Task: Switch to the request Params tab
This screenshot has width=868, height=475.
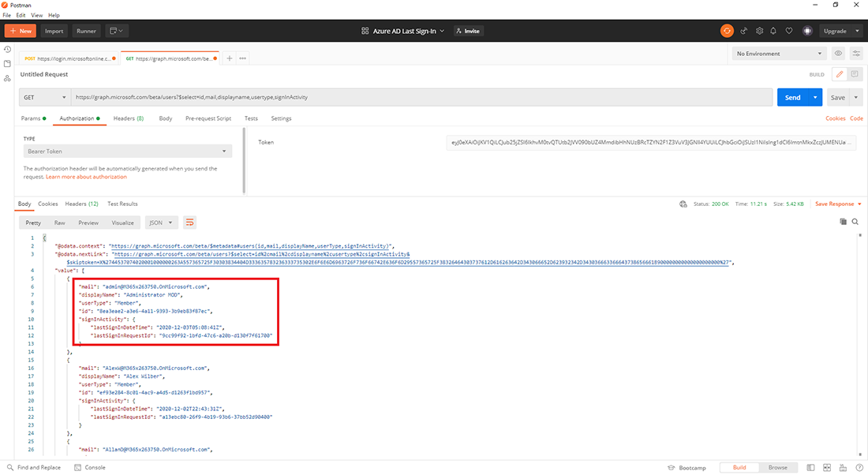Action: click(x=33, y=118)
